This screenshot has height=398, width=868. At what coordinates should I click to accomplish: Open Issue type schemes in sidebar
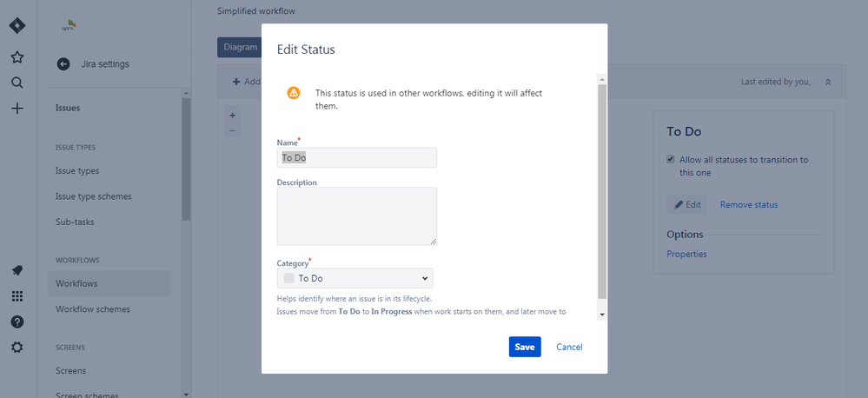(94, 196)
